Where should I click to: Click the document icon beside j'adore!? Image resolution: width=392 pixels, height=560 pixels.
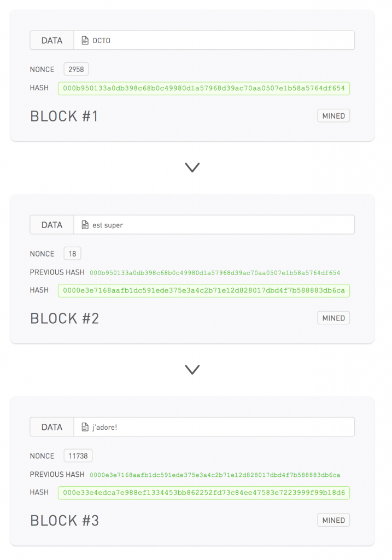pyautogui.click(x=85, y=427)
